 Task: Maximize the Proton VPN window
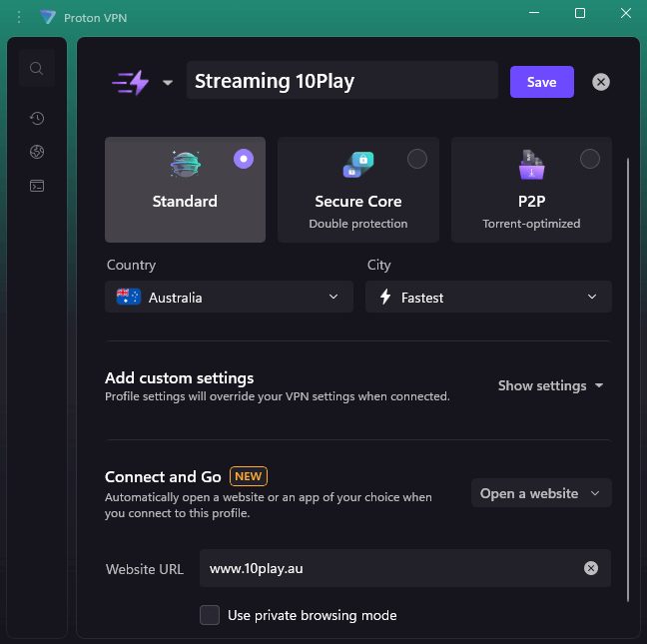click(x=580, y=13)
